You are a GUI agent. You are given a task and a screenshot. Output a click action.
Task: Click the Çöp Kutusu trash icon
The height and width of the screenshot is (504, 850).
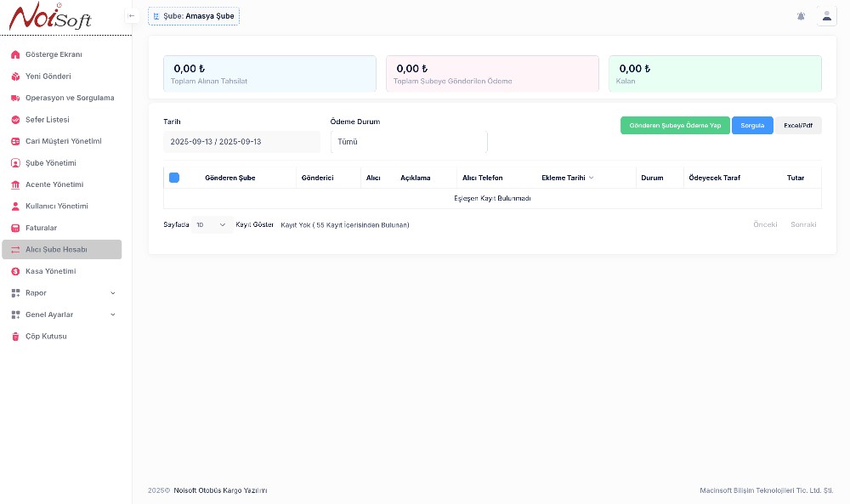pyautogui.click(x=15, y=337)
